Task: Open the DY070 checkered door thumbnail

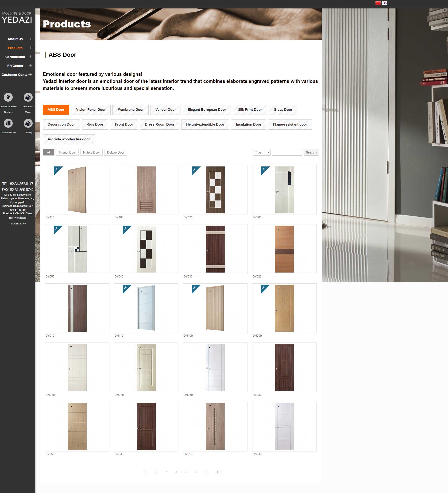Action: pos(215,190)
